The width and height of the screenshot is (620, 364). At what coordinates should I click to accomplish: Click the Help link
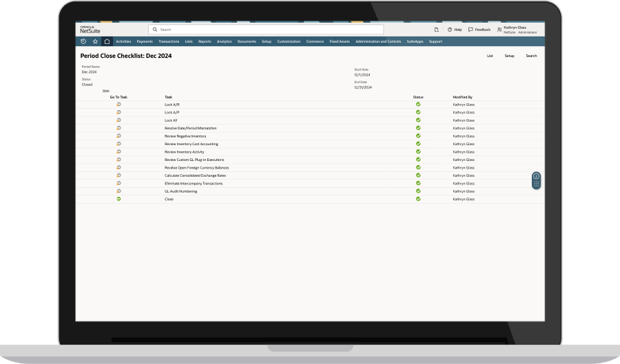[455, 30]
